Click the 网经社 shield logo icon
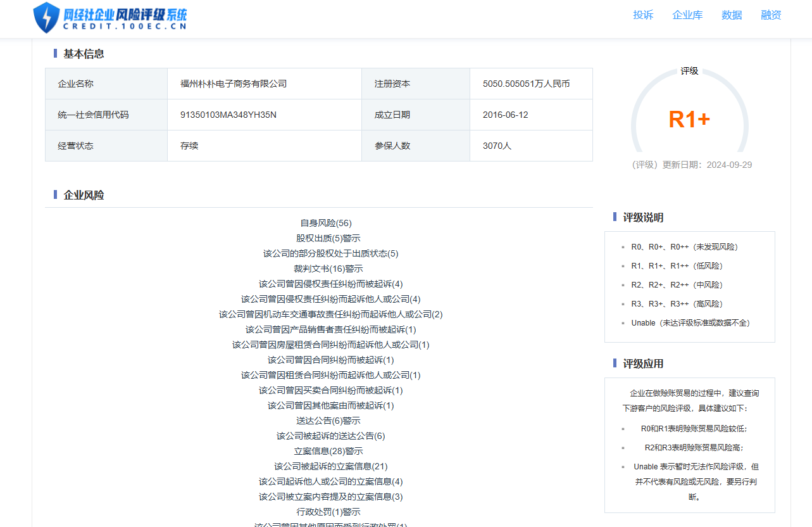 [46, 17]
